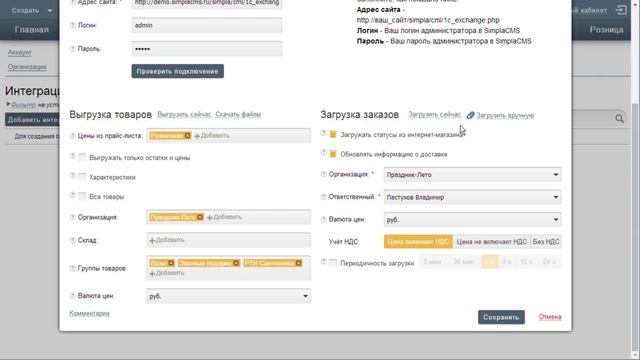Click the help icon beside Пароль
This screenshot has height=360, width=640.
click(73, 49)
